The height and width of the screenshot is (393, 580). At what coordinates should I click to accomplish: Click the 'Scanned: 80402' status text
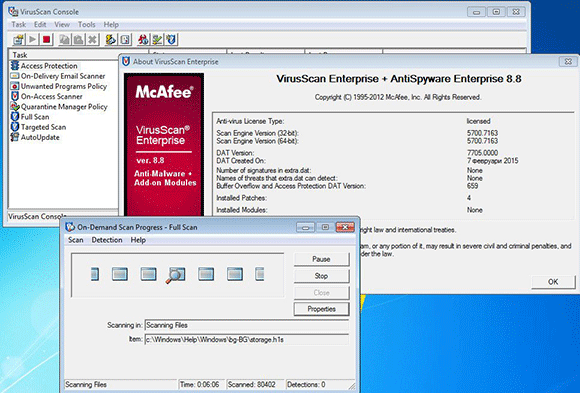click(x=252, y=385)
